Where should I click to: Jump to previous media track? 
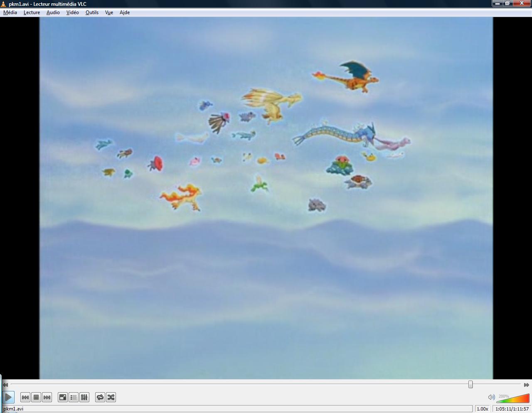25,397
